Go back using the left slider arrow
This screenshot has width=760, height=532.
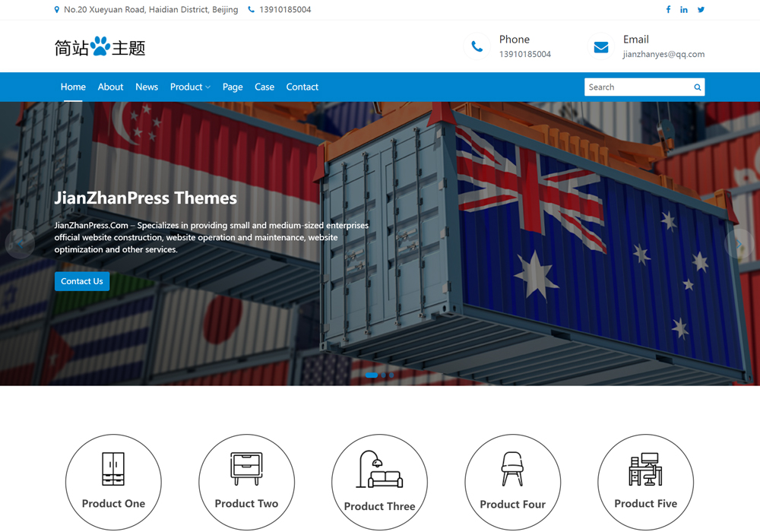tap(20, 244)
